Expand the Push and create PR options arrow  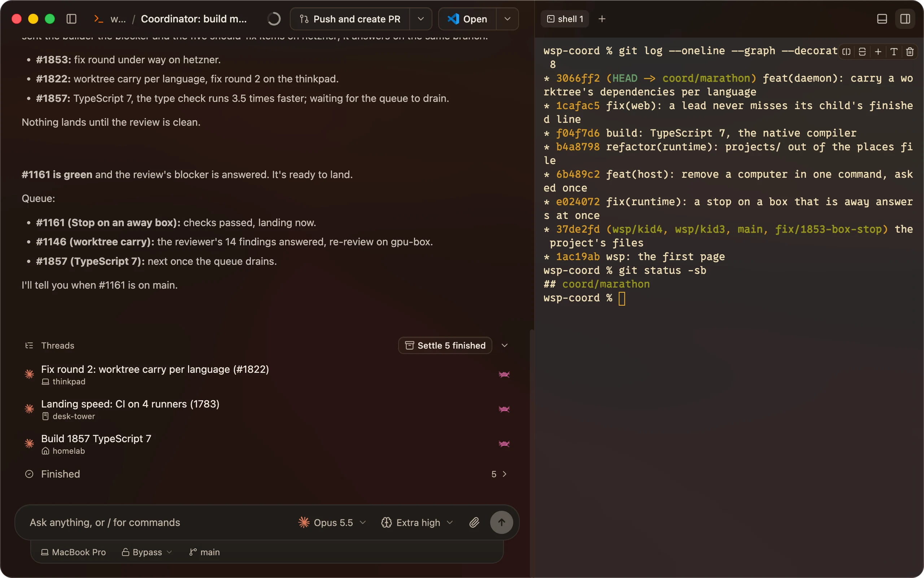pos(421,19)
